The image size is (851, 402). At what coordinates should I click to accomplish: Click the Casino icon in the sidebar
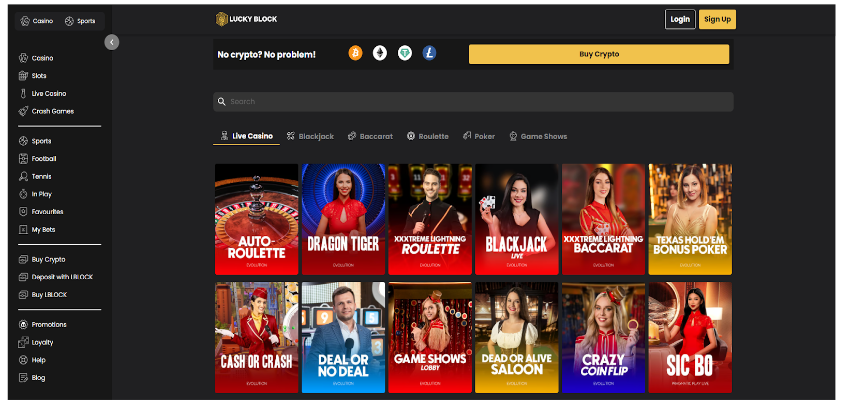point(23,58)
